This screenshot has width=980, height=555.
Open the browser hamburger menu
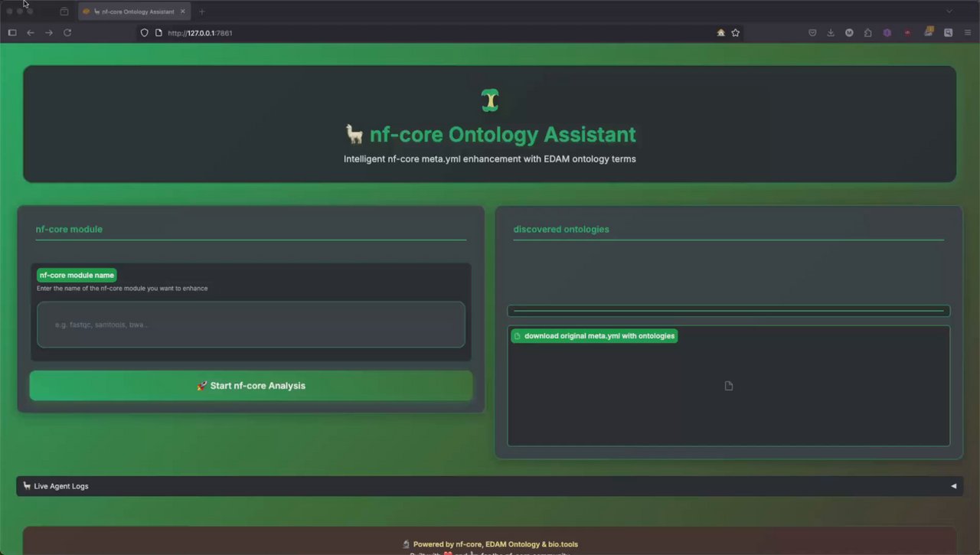(x=968, y=33)
